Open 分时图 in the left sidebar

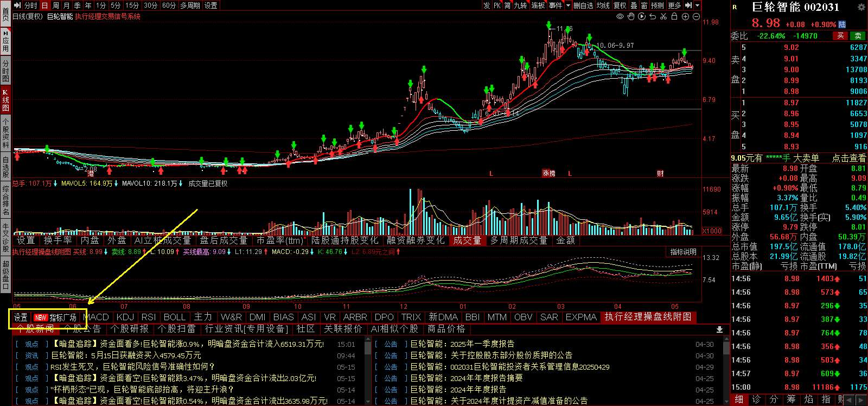pos(5,71)
